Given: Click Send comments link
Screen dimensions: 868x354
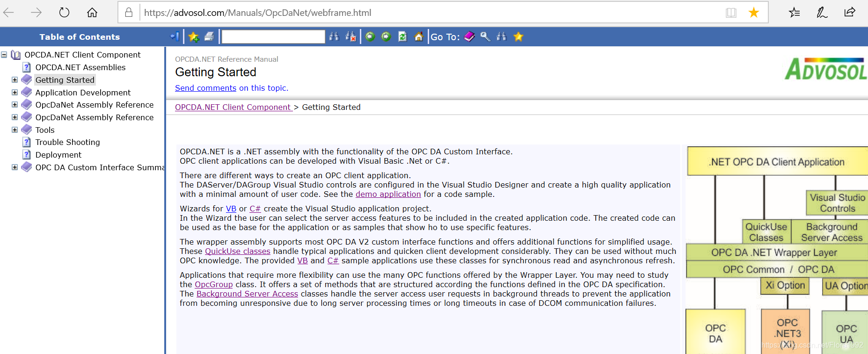Looking at the screenshot, I should point(205,88).
